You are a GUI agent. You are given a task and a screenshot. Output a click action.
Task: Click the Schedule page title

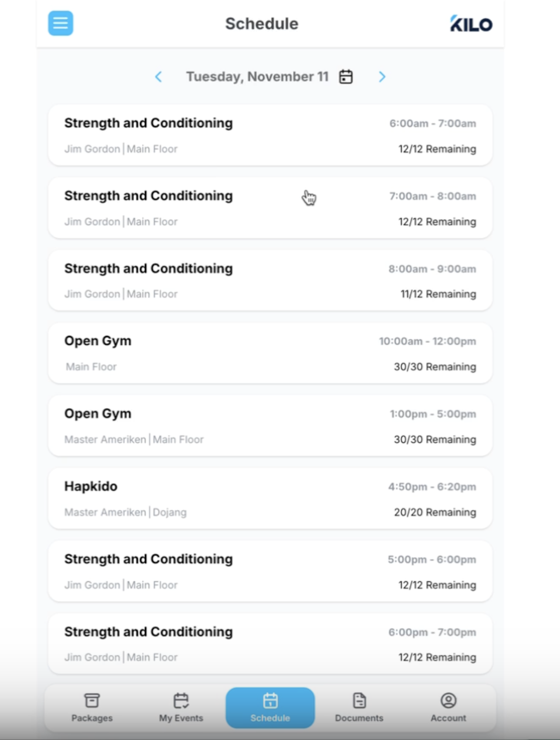click(x=262, y=24)
